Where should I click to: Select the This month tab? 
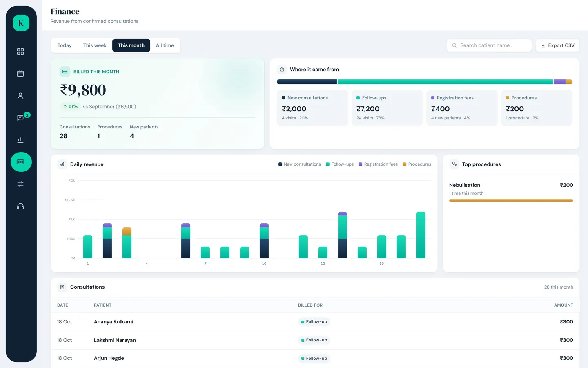131,45
